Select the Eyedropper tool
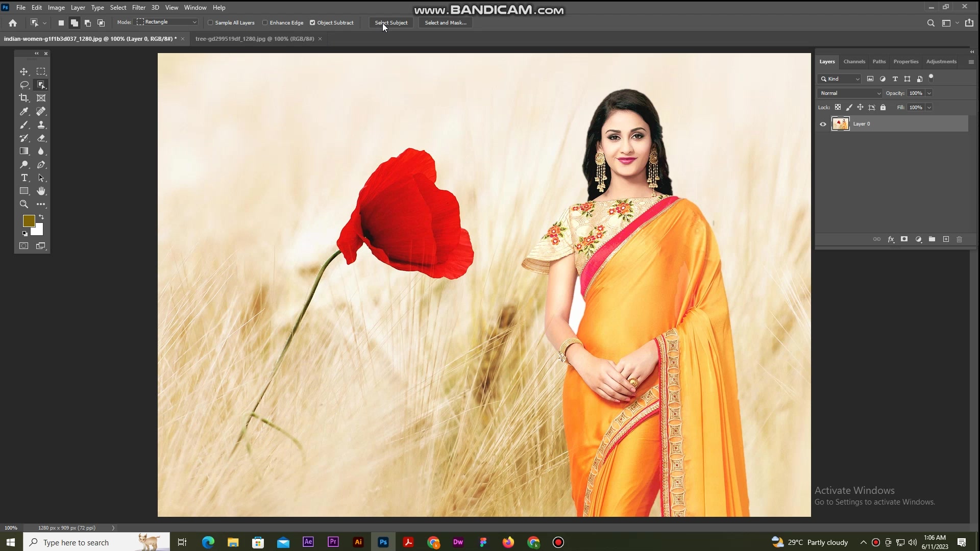Image resolution: width=980 pixels, height=551 pixels. (24, 111)
